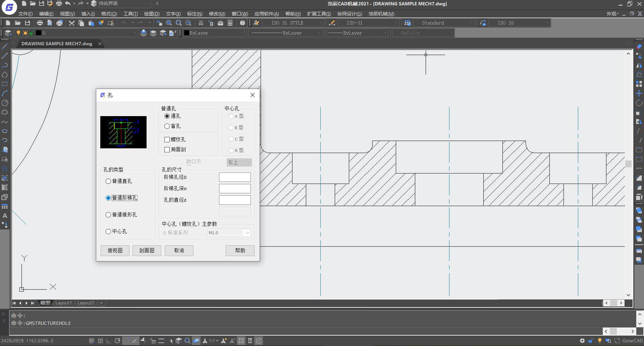
Task: Open the ByLayer color dropdown
Action: pos(241,33)
